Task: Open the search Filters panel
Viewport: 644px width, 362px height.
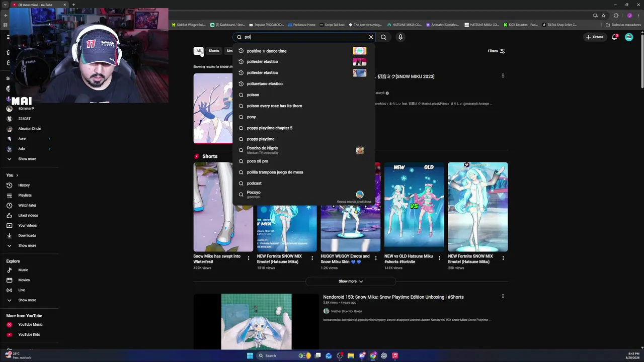Action: click(497, 51)
